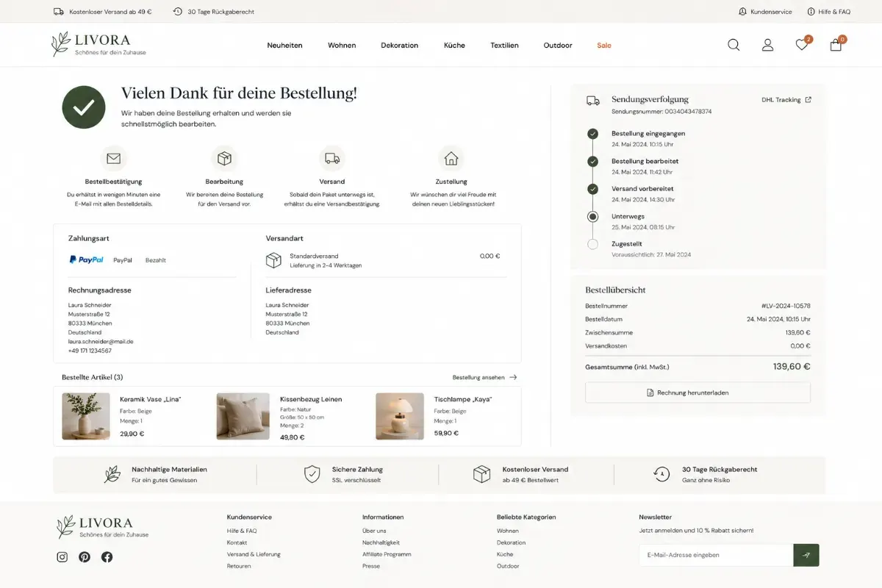Open the user account icon
The width and height of the screenshot is (882, 588).
click(x=767, y=45)
